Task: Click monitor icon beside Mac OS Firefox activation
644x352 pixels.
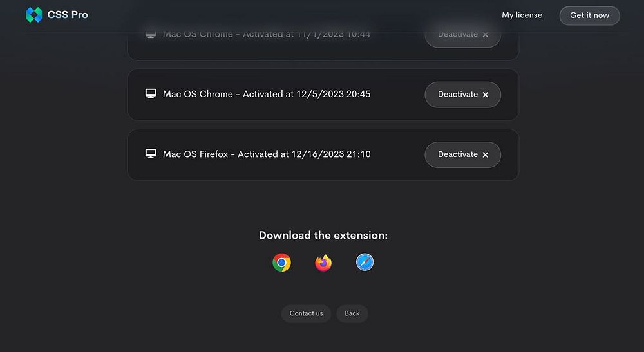Action: pos(151,154)
